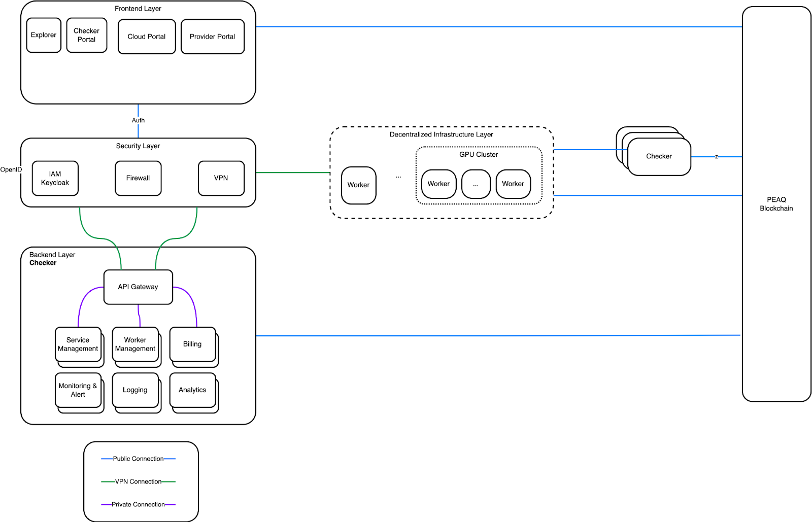Select the Explorer box in Frontend Layer
The width and height of the screenshot is (812, 522).
click(44, 35)
